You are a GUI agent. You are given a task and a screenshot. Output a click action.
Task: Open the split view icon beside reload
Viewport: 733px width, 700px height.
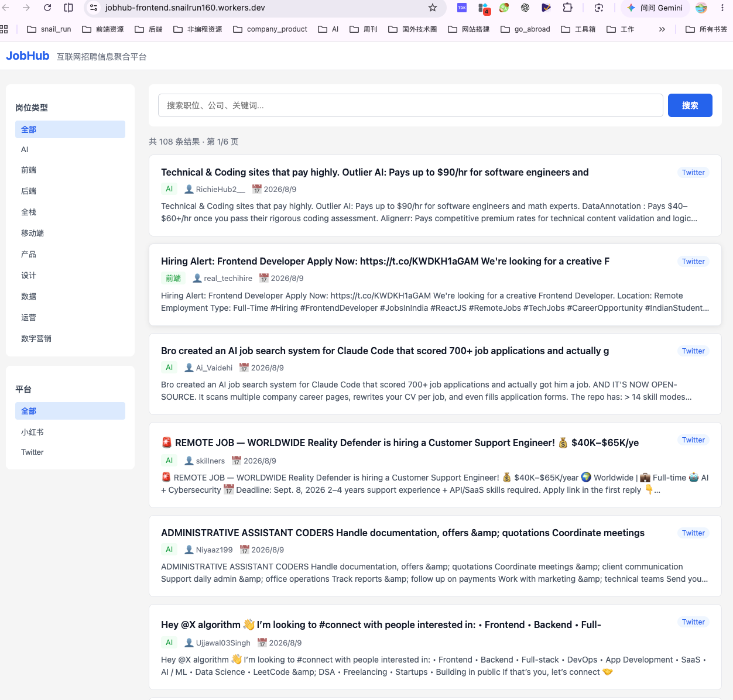point(68,8)
